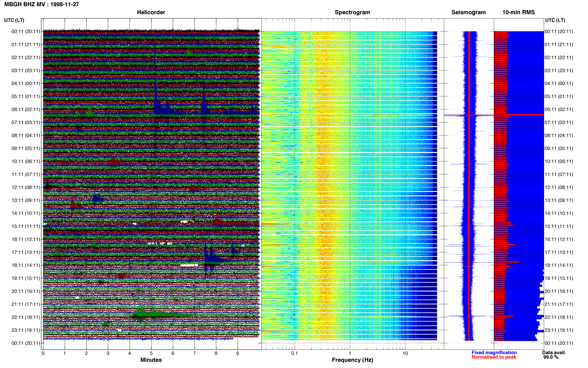The height and width of the screenshot is (368, 588).
Task: Click the left time label '16:11 (12:11)'
Action: click(x=26, y=239)
